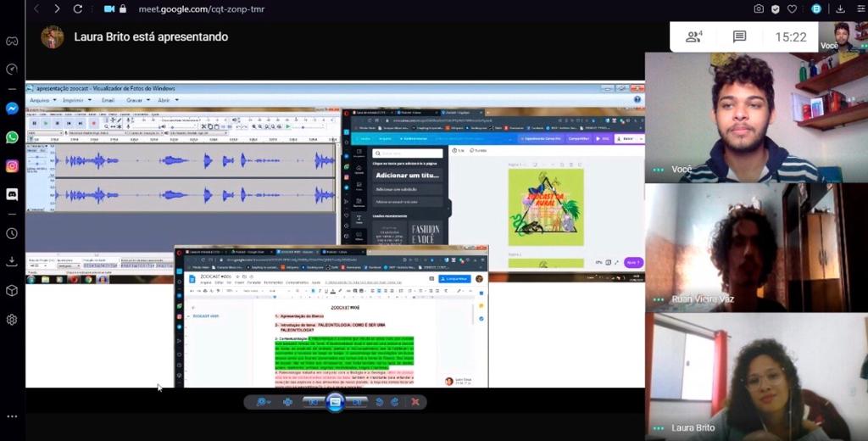The width and height of the screenshot is (868, 441).
Task: Click the browser reload icon
Action: pos(78,8)
